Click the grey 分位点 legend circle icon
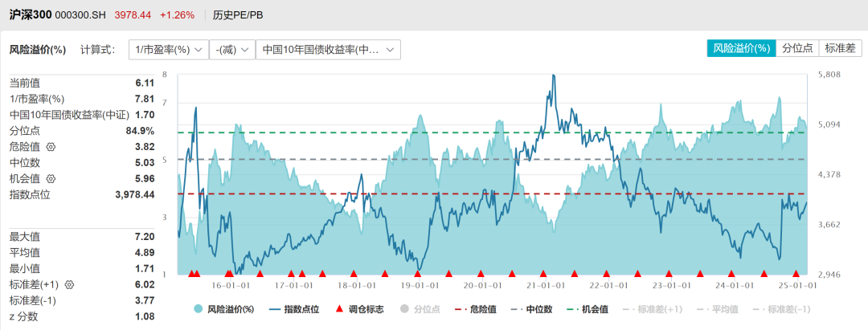This screenshot has height=330, width=868. (x=405, y=309)
